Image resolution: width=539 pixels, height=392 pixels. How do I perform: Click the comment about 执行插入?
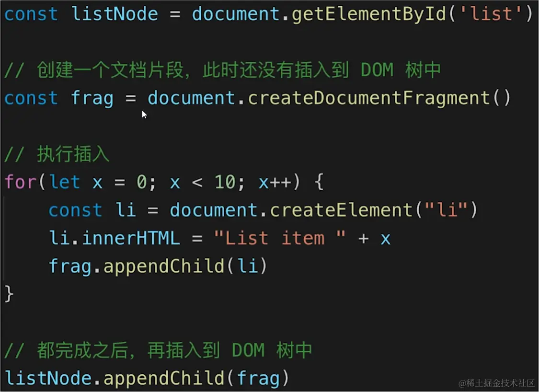(x=57, y=154)
